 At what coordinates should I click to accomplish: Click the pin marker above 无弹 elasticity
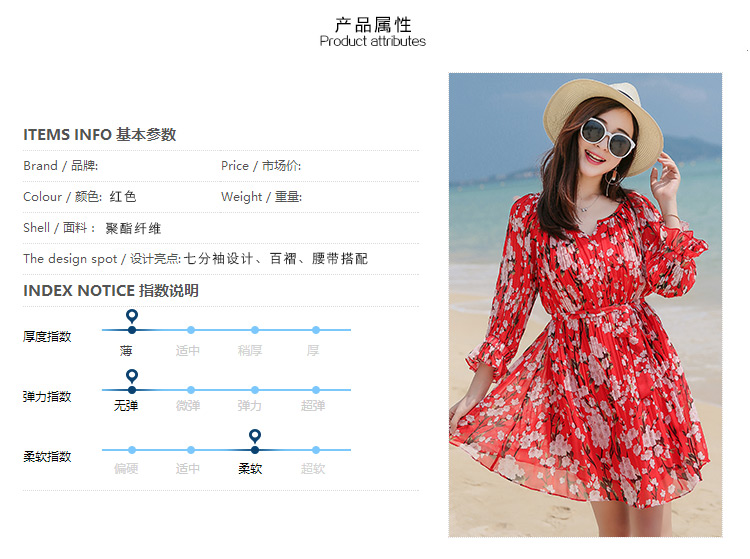click(132, 376)
